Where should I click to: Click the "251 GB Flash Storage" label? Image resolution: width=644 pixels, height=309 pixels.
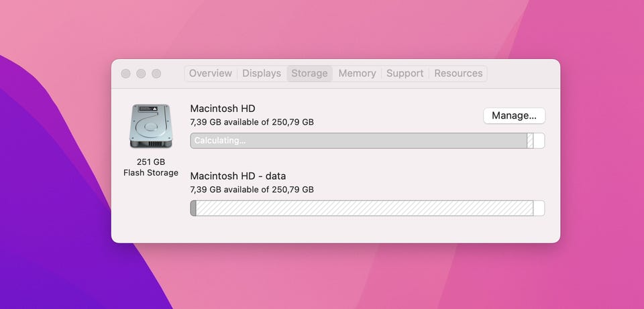[x=151, y=168]
